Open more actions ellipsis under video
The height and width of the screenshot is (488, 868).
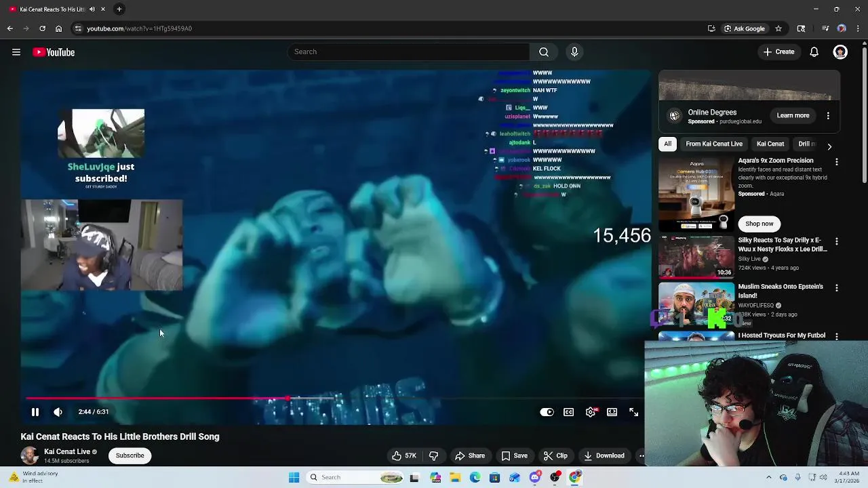[641, 455]
